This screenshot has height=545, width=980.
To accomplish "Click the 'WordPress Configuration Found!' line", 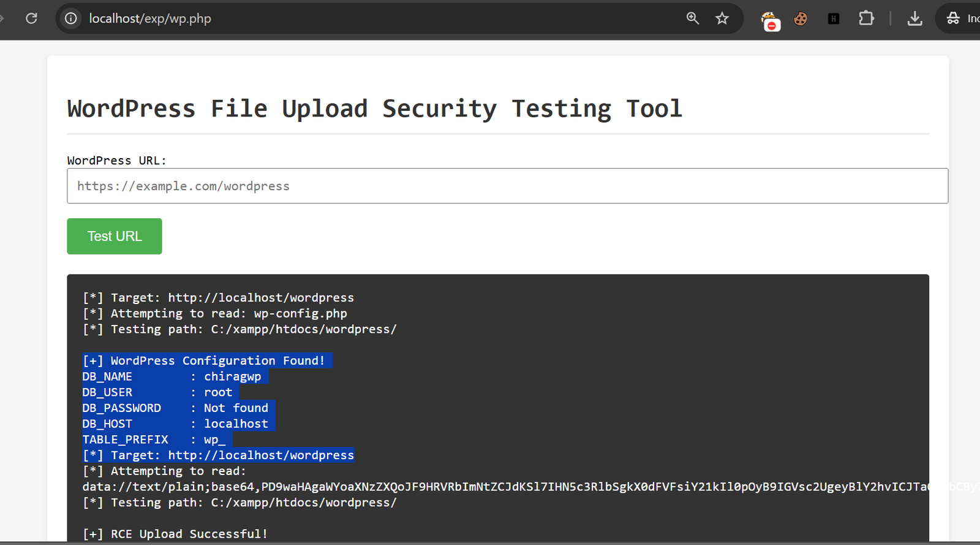I will [x=204, y=360].
